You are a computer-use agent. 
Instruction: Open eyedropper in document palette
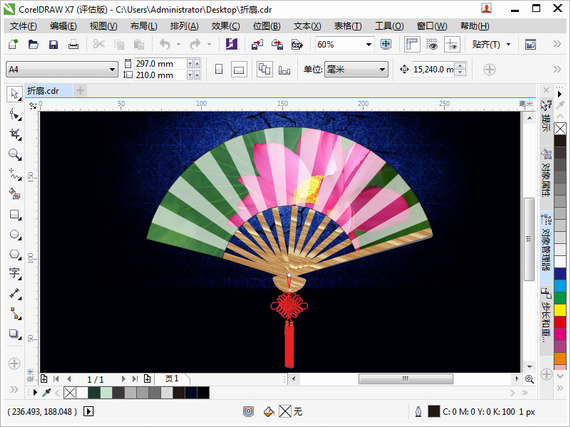(x=47, y=392)
